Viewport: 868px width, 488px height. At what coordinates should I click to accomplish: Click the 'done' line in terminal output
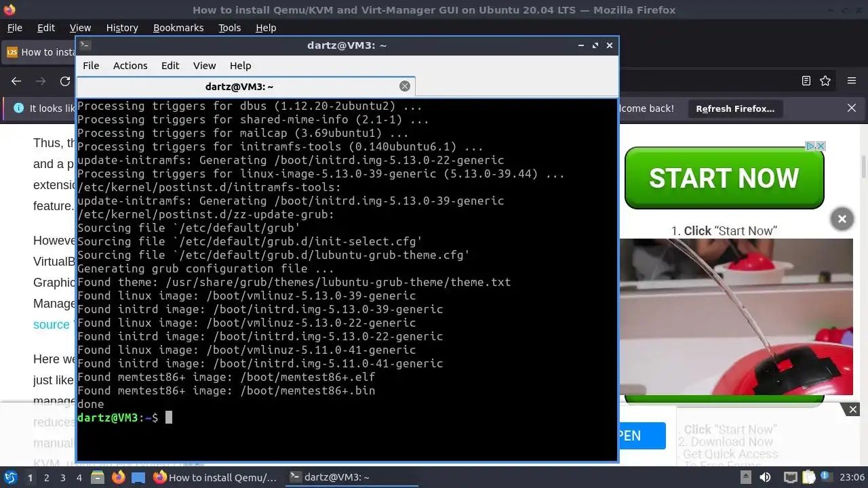(91, 404)
